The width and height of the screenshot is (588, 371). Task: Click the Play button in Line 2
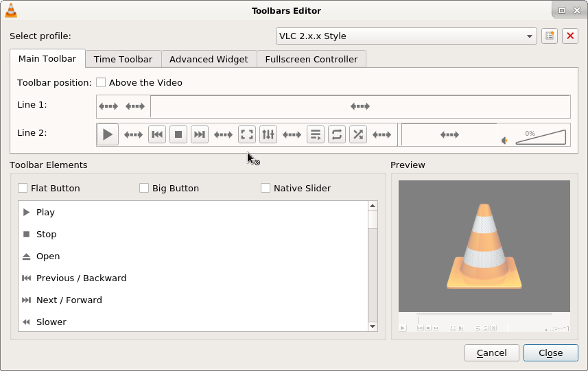[108, 134]
